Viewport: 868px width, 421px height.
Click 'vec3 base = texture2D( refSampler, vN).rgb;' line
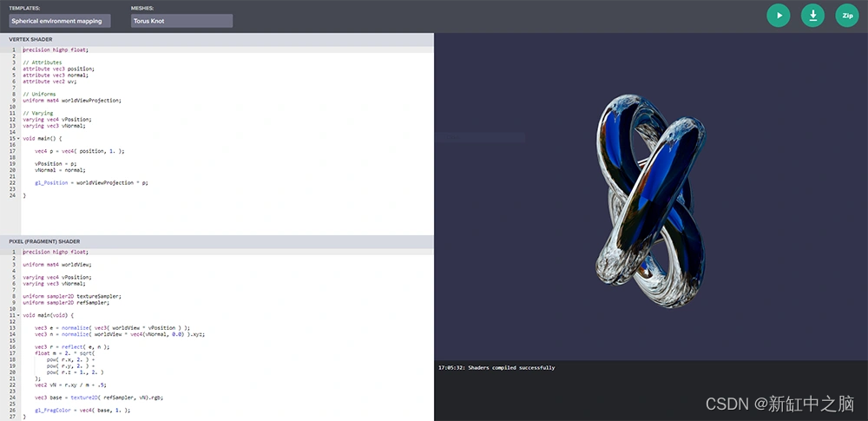(x=99, y=398)
